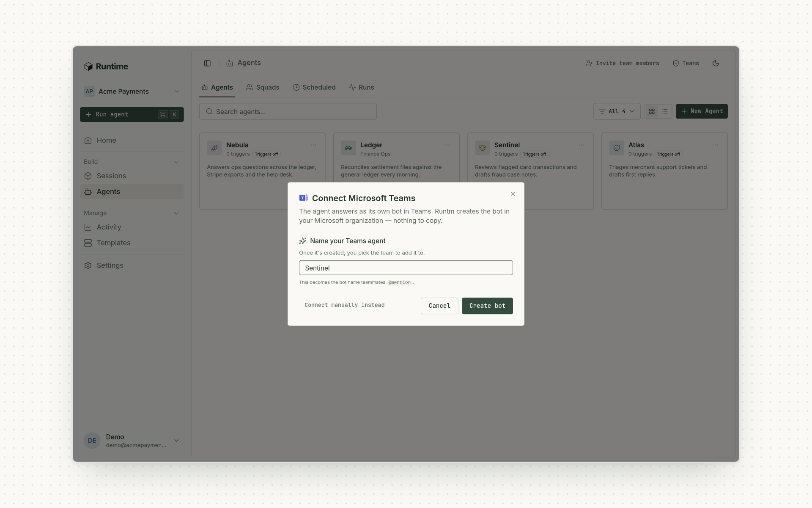Click the Search agents field
Viewport: 812px width, 508px height.
[288, 111]
